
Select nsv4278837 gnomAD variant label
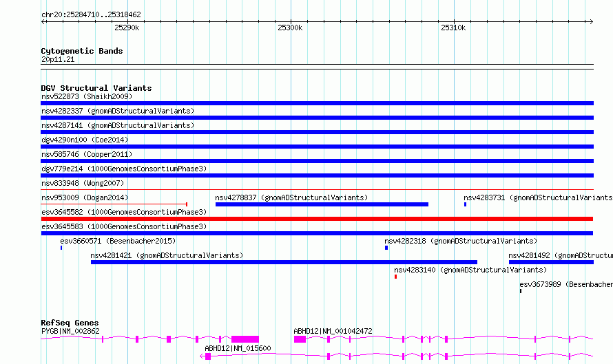tap(291, 197)
